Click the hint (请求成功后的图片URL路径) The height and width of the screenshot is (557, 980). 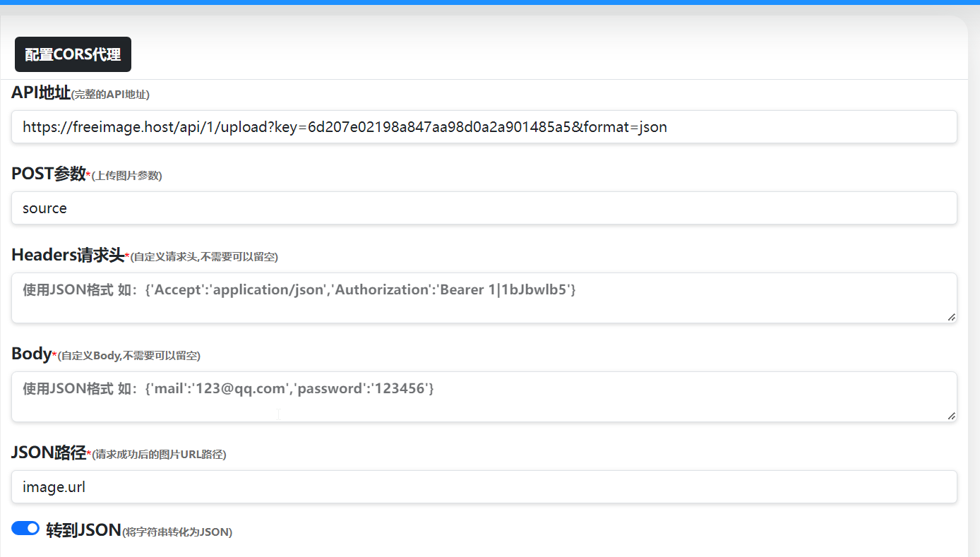[159, 455]
